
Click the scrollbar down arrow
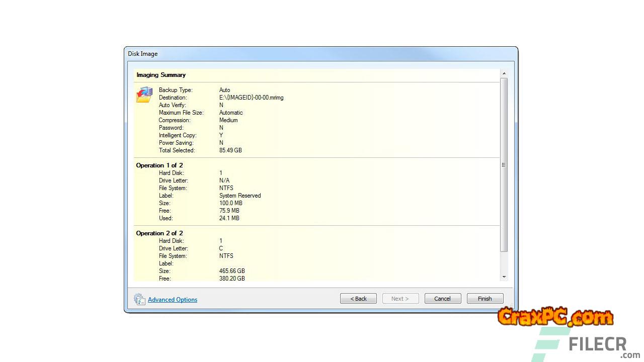click(504, 277)
